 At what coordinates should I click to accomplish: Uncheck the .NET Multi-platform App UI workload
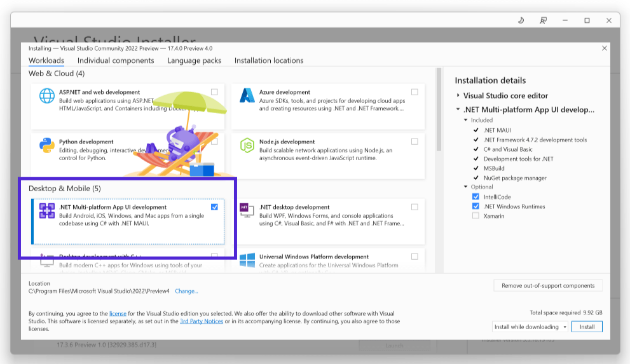click(x=214, y=207)
